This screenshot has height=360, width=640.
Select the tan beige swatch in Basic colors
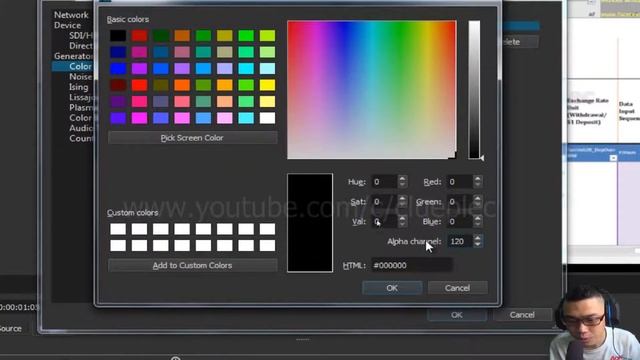(224, 52)
